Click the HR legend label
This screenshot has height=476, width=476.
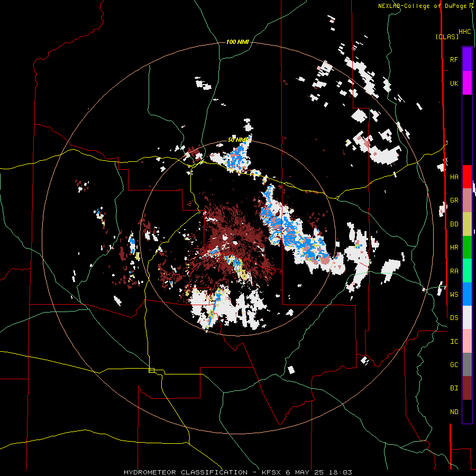pyautogui.click(x=454, y=248)
